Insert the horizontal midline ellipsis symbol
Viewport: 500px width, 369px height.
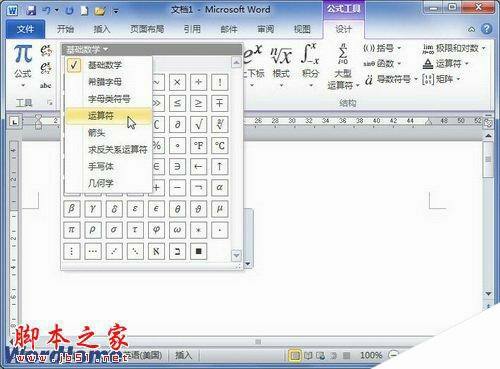pyautogui.click(x=93, y=251)
